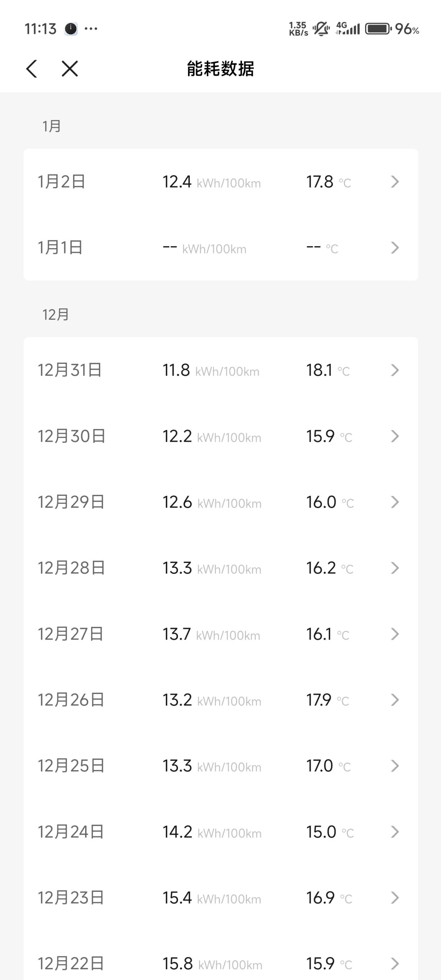Tap the 15.4 kWh/100km consumption value

click(x=212, y=898)
